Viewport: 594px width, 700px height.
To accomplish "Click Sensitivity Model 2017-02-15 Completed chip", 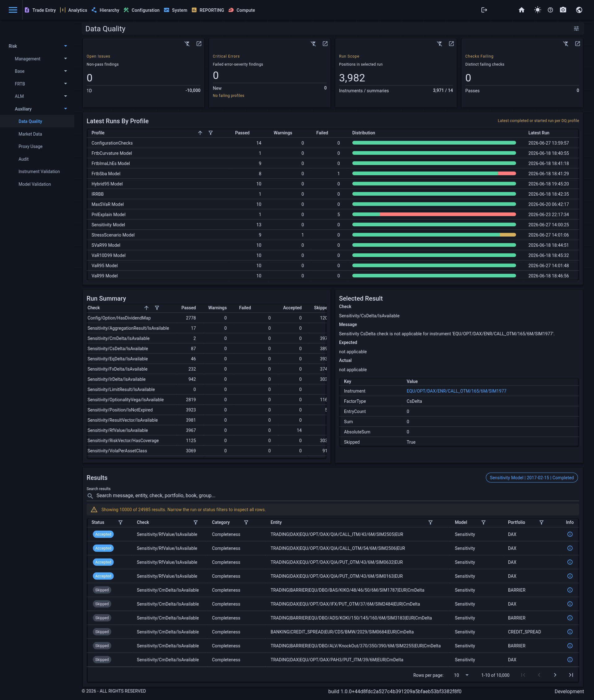I will point(532,478).
